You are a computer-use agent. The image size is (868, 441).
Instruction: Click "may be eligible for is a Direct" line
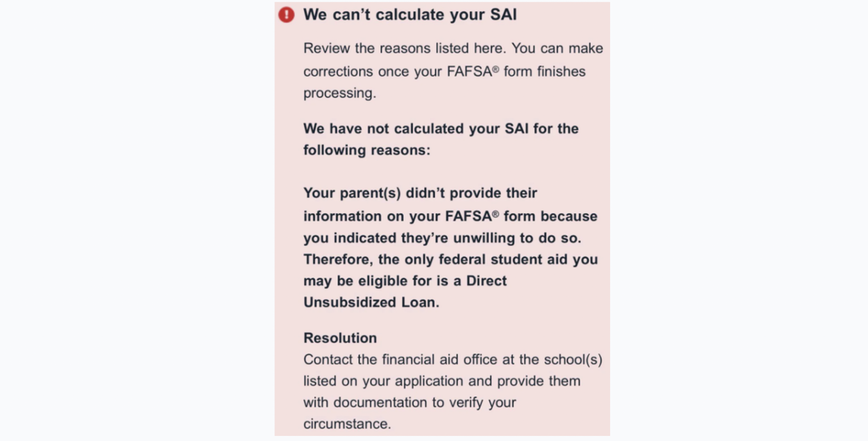[405, 281]
